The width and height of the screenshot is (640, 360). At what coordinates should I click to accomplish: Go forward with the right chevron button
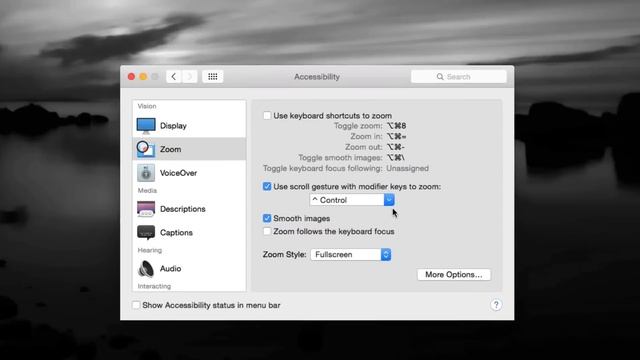tap(189, 77)
